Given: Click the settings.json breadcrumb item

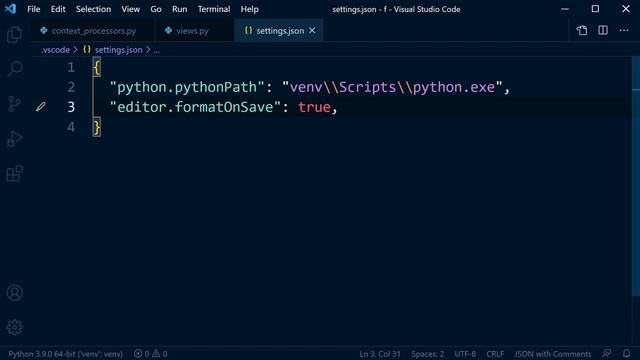Looking at the screenshot, I should pos(119,50).
